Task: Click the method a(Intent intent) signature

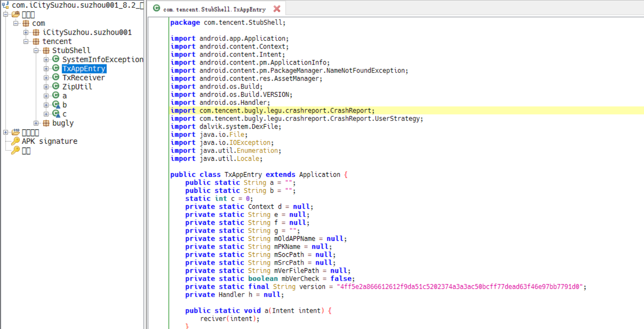Action: click(258, 311)
